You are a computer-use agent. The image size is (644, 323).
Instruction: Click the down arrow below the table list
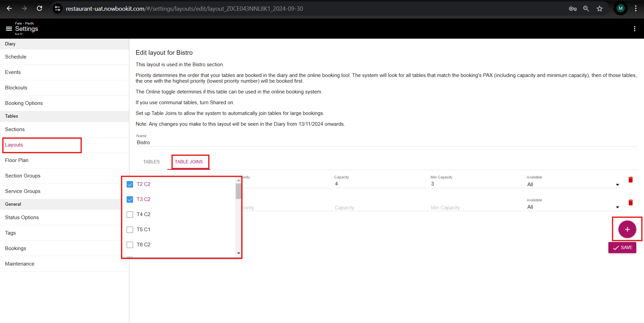(239, 253)
